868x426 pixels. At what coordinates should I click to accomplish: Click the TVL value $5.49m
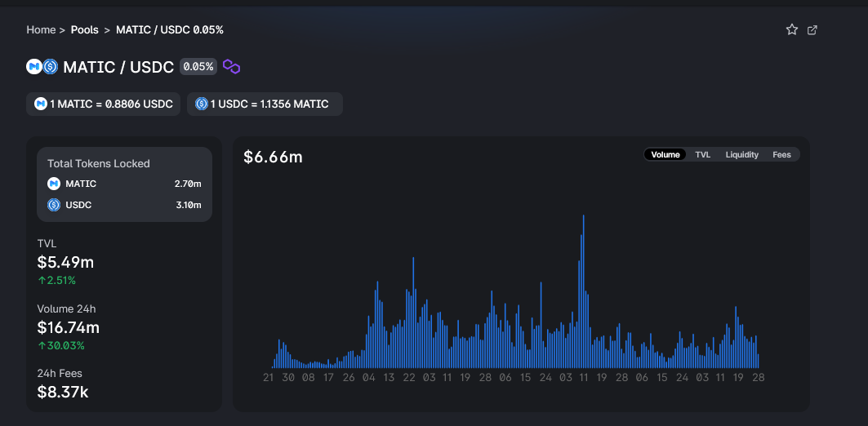[x=65, y=262]
